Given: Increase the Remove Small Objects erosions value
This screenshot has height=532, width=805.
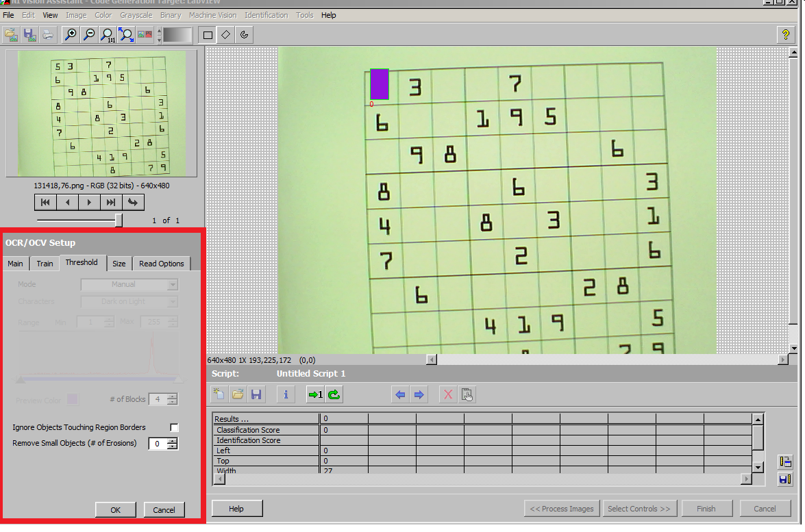Looking at the screenshot, I should tap(173, 440).
